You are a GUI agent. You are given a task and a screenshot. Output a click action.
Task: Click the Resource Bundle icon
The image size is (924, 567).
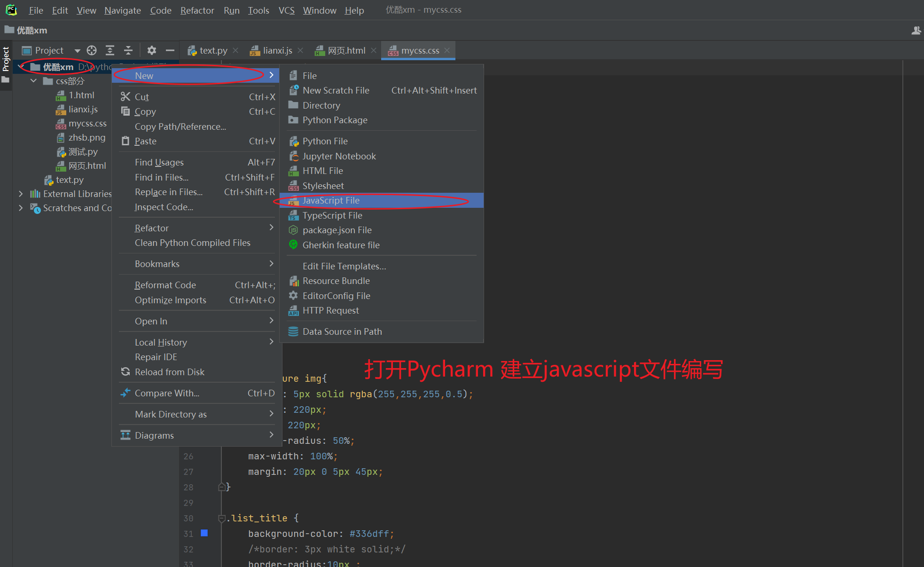coord(293,281)
